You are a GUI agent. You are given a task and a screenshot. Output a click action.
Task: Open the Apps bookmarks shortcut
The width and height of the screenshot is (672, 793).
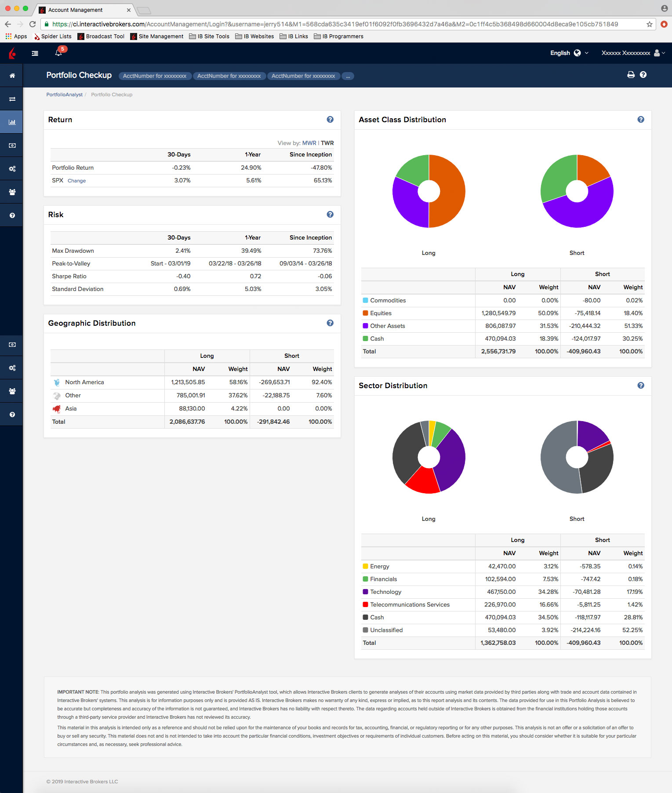pyautogui.click(x=16, y=36)
